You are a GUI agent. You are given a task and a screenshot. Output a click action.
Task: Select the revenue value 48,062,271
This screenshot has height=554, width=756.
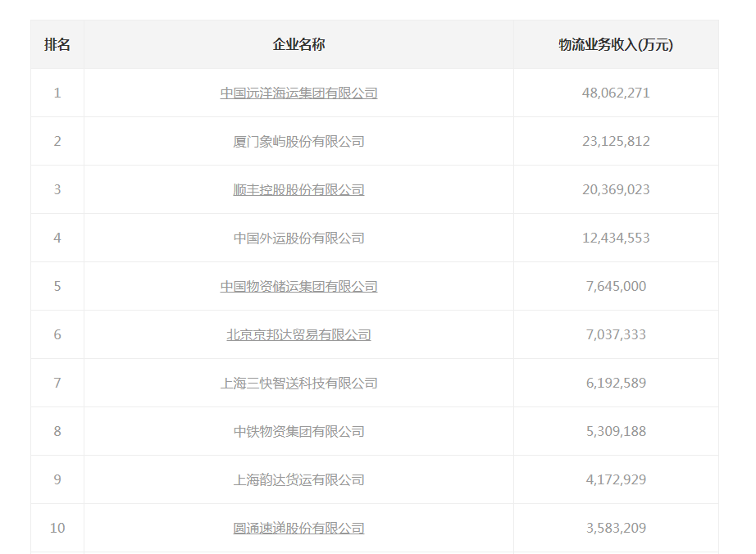616,93
